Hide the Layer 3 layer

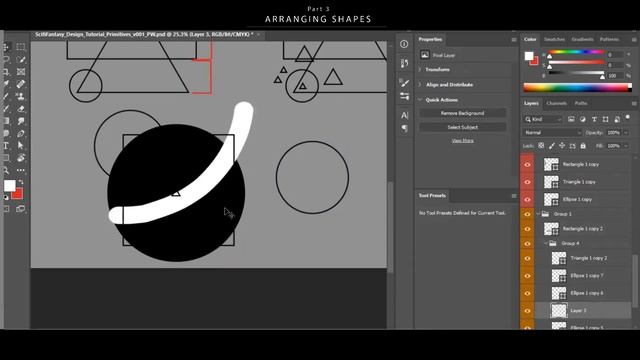(527, 311)
